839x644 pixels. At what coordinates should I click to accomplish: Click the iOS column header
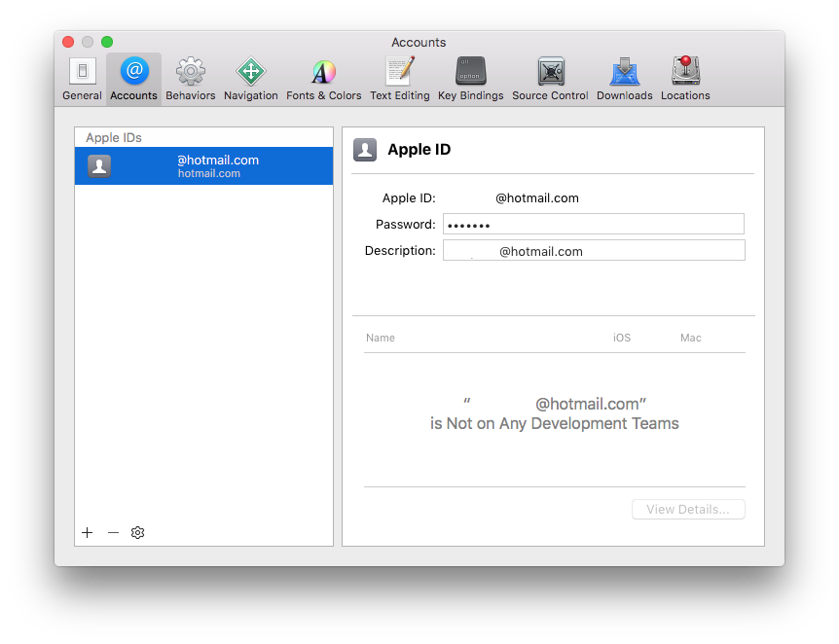[621, 338]
